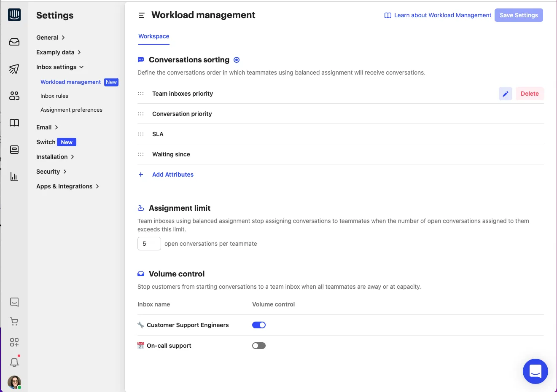Image resolution: width=557 pixels, height=392 pixels.
Task: Expand the Security settings section
Action: coord(51,172)
